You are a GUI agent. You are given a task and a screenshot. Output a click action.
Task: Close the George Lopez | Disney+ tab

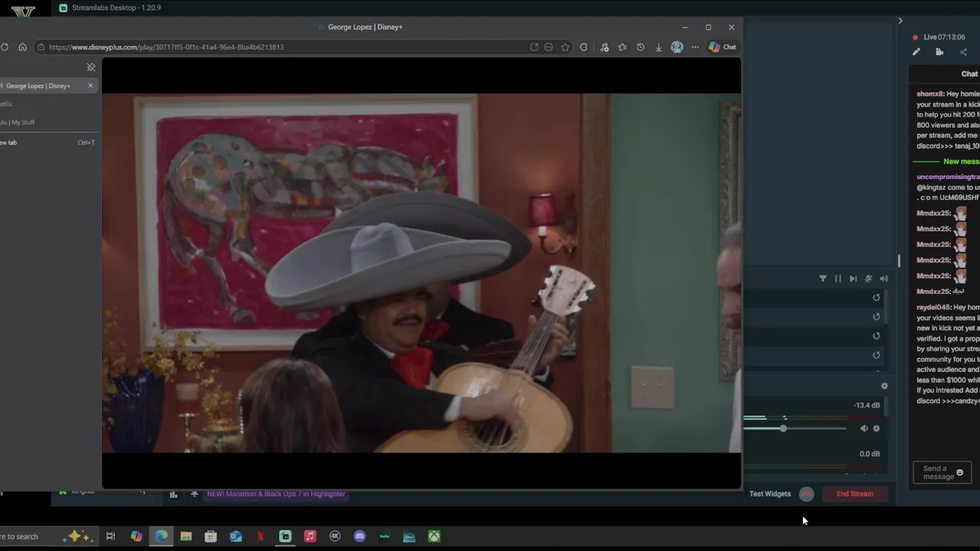90,86
